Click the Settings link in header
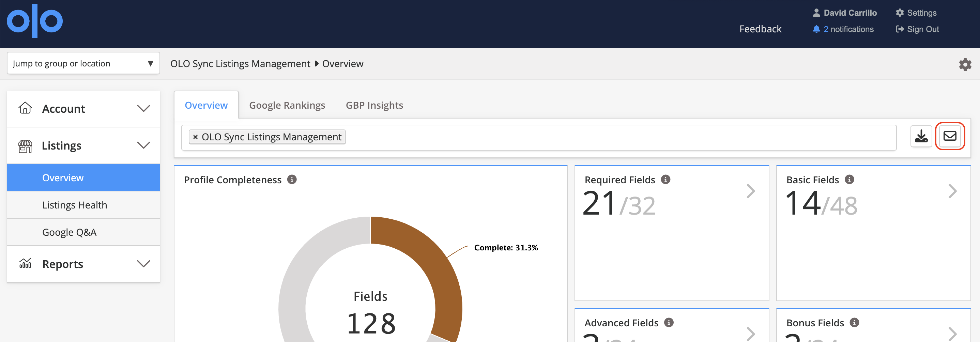 click(921, 13)
